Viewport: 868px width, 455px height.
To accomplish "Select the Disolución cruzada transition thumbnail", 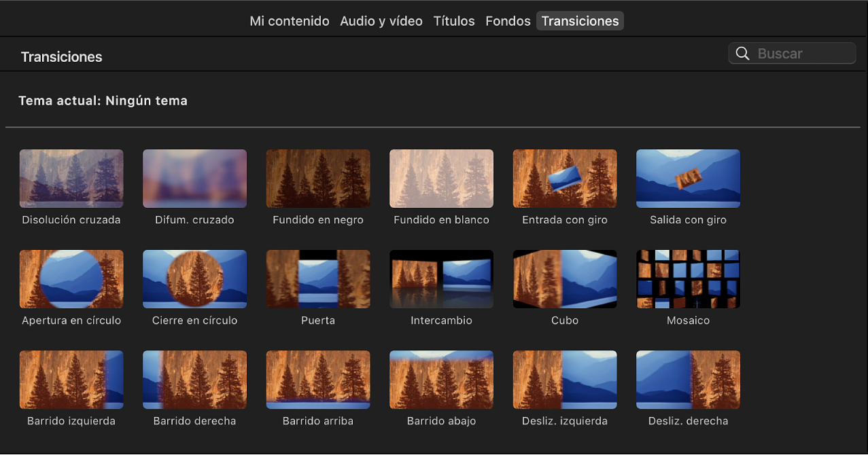I will tap(71, 178).
